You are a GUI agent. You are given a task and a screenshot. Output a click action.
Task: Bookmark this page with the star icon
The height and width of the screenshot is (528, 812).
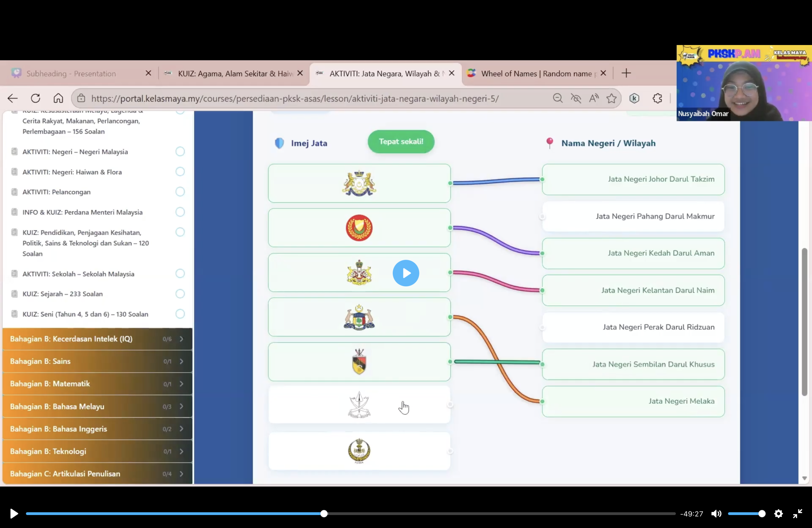612,99
